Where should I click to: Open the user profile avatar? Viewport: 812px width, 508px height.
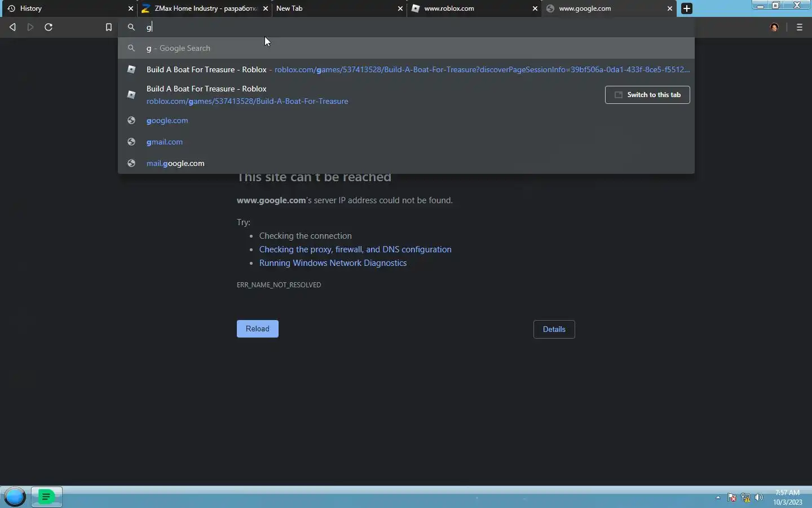tap(775, 27)
